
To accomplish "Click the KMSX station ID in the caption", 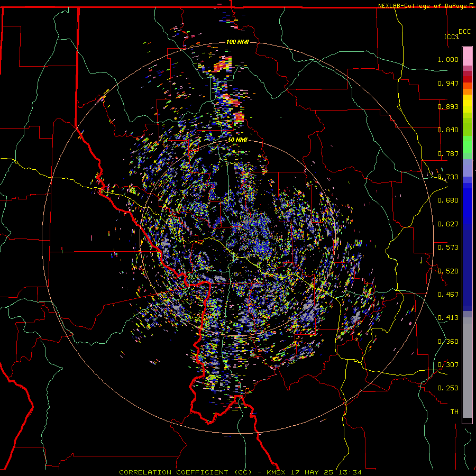I will 277,472.
